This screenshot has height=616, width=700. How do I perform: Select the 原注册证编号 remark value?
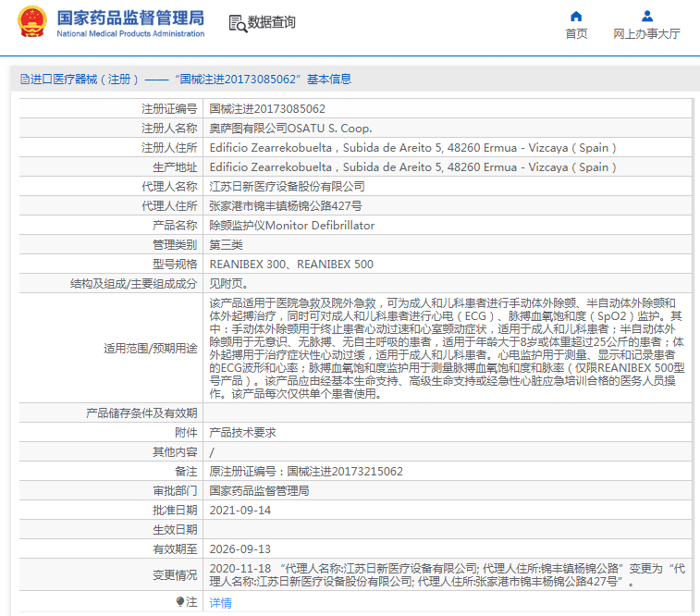coord(306,471)
